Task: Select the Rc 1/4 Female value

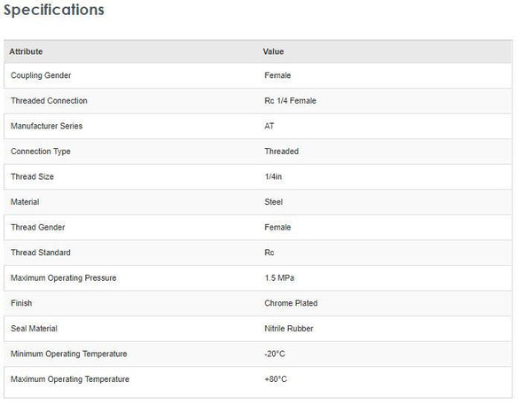Action: [x=290, y=101]
